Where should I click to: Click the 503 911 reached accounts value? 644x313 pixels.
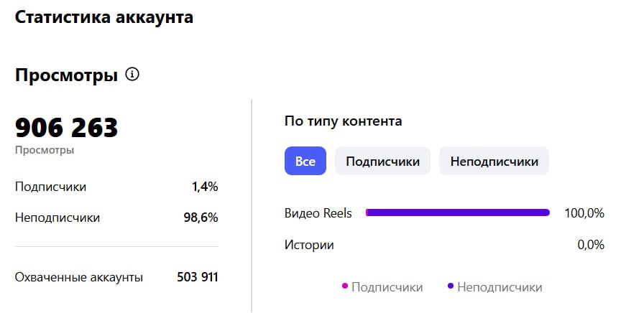[198, 277]
